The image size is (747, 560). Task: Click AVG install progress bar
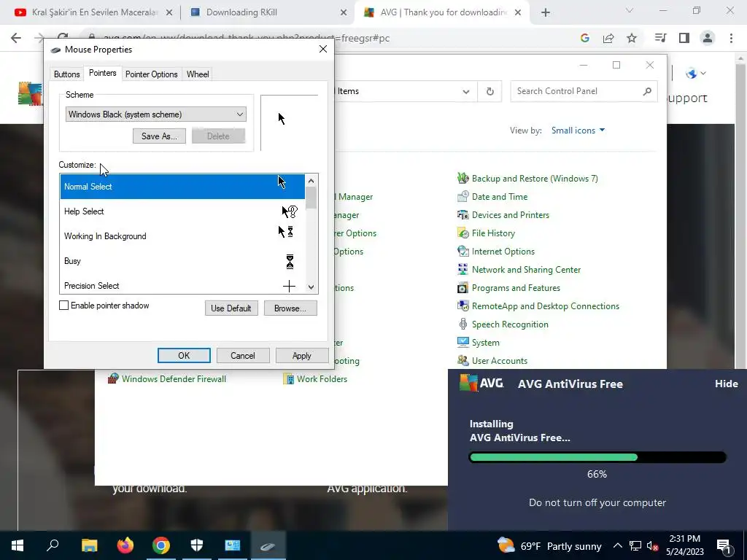pyautogui.click(x=597, y=458)
